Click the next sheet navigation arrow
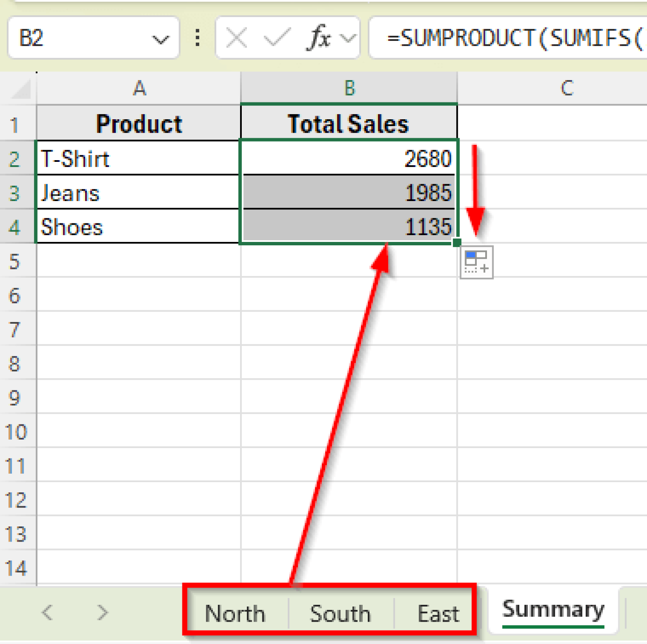This screenshot has height=644, width=647. (x=102, y=612)
